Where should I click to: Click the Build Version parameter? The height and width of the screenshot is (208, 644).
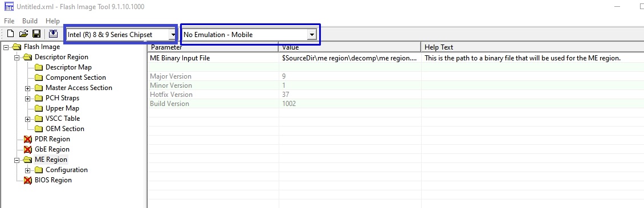(170, 104)
